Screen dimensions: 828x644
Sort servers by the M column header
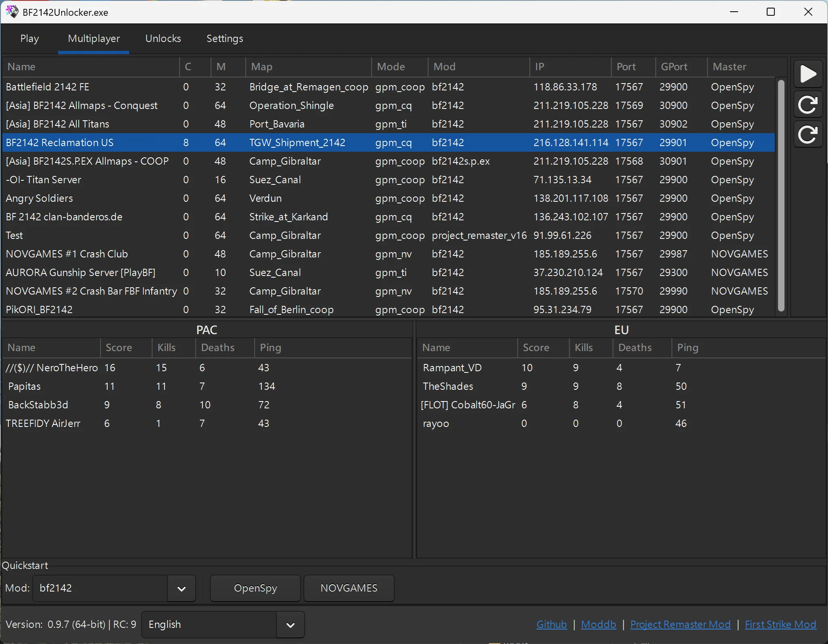[228, 67]
